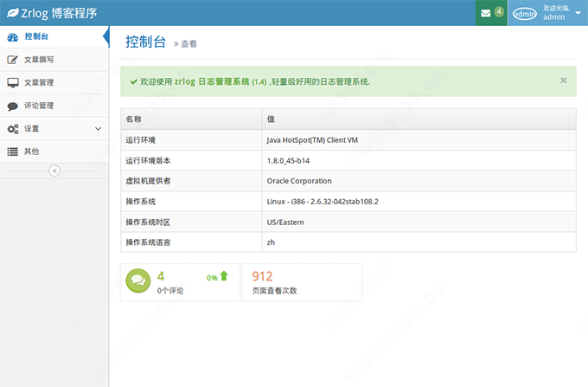Collapse the sidebar with the double-arrow toggle
The image size is (588, 387).
point(54,171)
